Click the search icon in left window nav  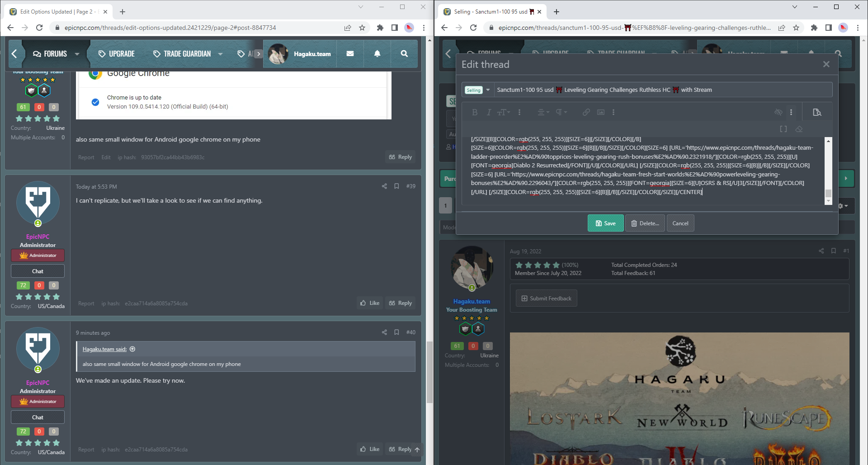404,53
